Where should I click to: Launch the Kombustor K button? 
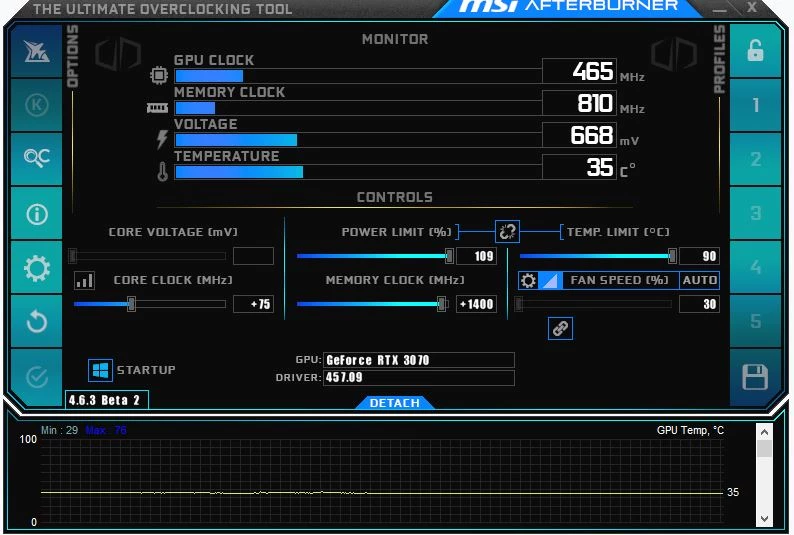pos(36,105)
